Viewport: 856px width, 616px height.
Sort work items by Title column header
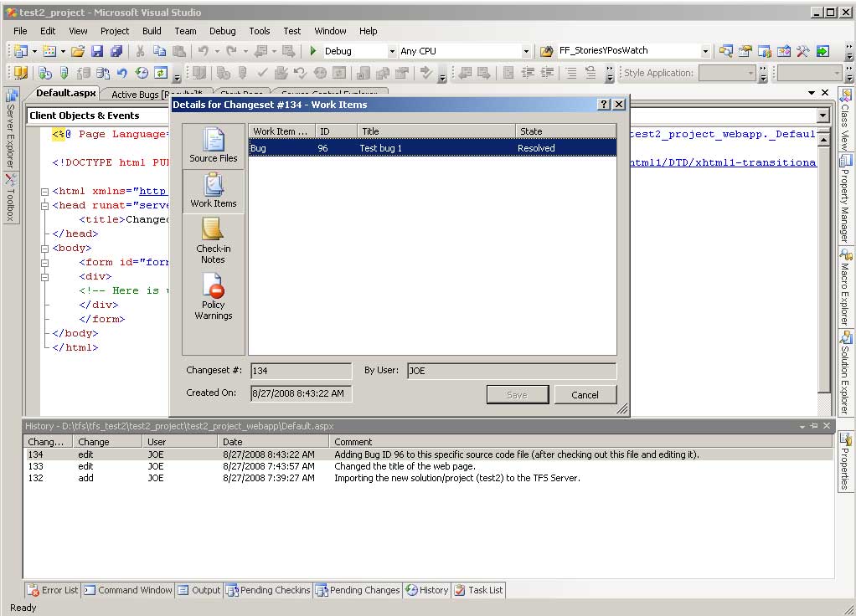436,131
